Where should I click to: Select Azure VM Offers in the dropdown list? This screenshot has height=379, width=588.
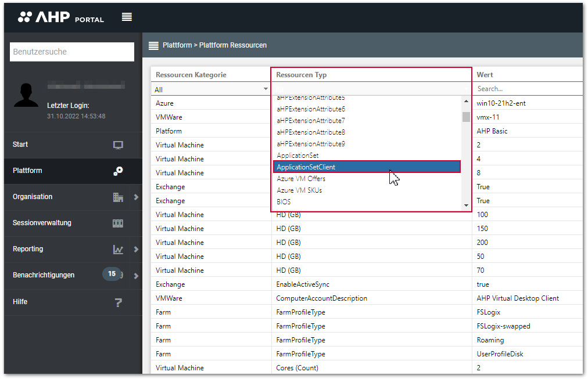367,179
